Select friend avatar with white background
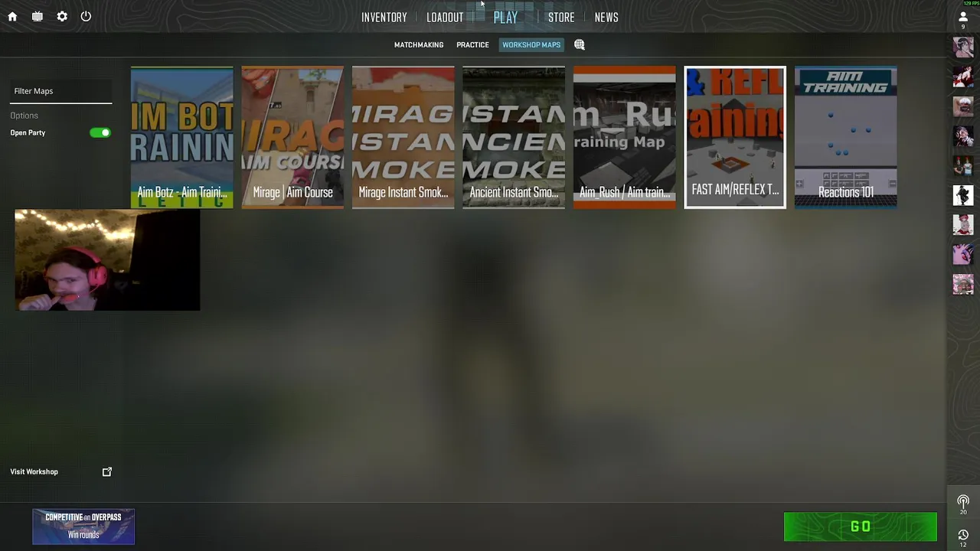The image size is (980, 551). pyautogui.click(x=963, y=195)
